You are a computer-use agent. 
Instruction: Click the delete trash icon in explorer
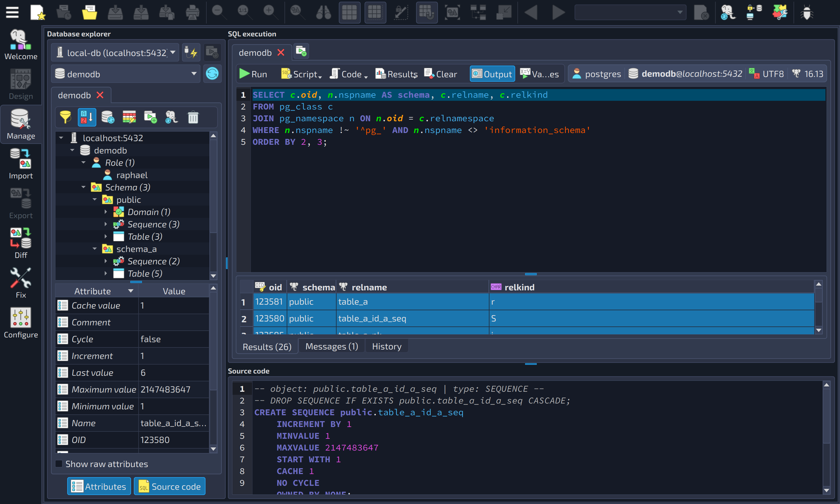point(193,118)
